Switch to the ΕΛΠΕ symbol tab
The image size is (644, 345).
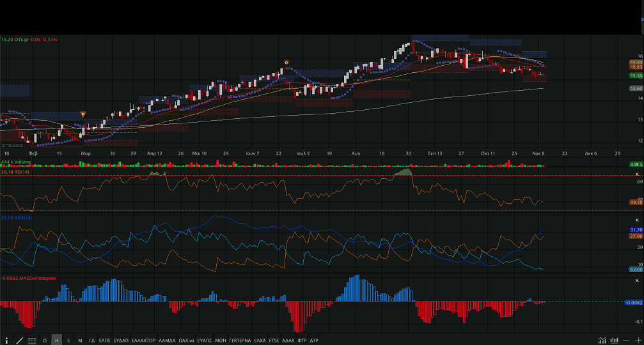click(105, 341)
